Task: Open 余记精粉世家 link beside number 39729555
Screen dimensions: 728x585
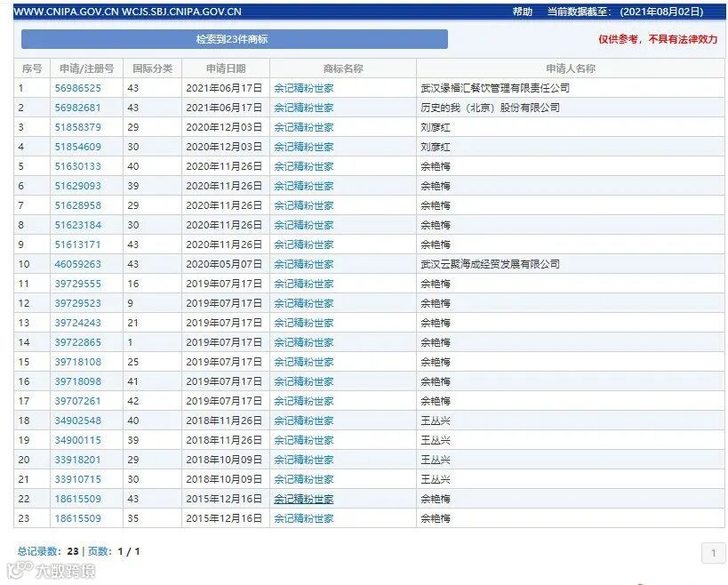Action: 304,284
